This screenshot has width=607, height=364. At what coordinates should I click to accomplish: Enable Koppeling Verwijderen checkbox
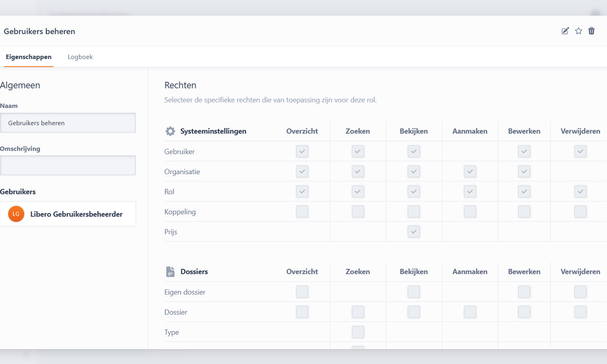[580, 212]
